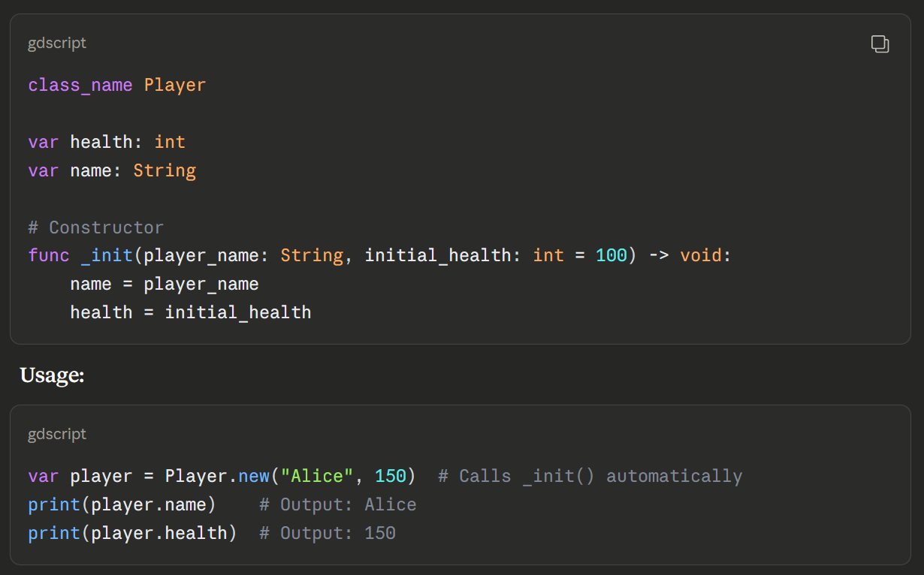The width and height of the screenshot is (924, 575).
Task: Copy the Player class code block
Action: (x=880, y=44)
